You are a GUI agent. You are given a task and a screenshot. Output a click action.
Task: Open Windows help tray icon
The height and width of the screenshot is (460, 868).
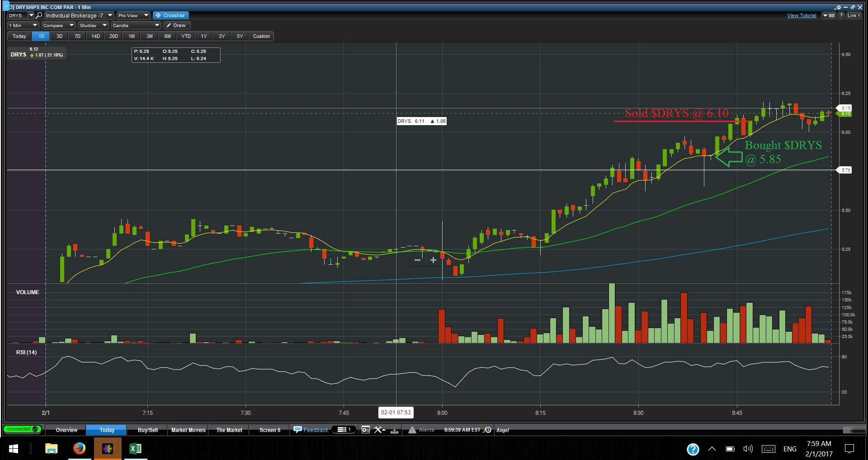point(693,449)
